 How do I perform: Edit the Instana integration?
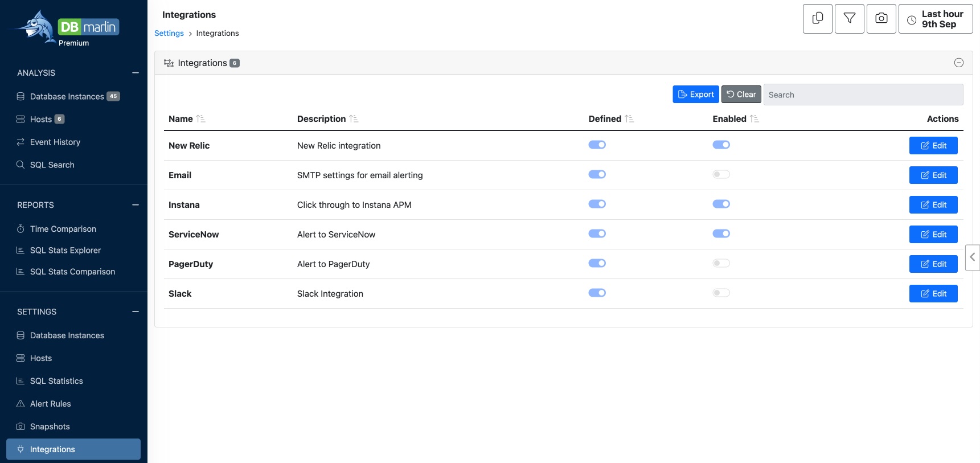tap(933, 204)
